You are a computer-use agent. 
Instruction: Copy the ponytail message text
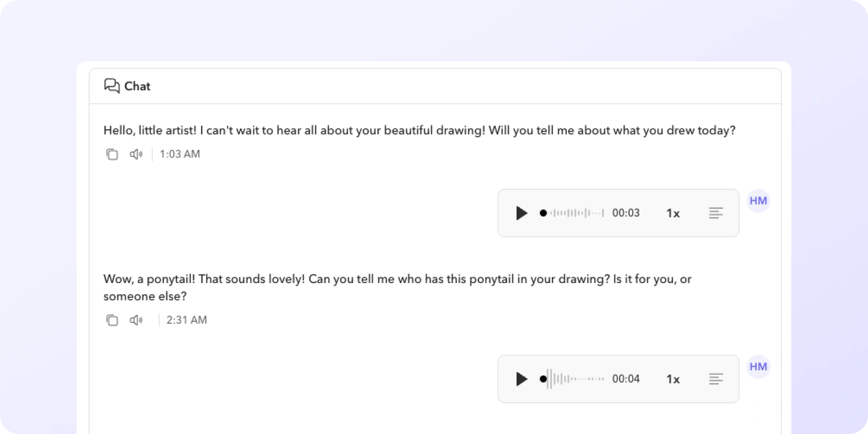point(112,320)
